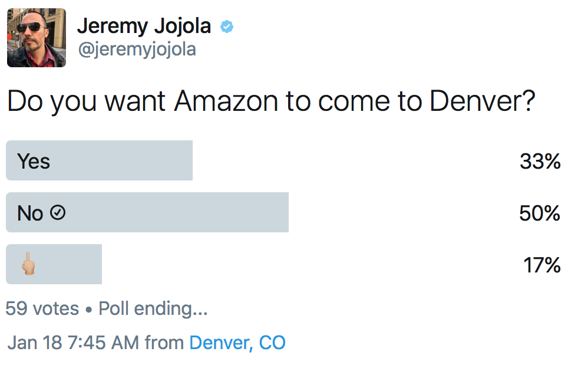Click the 50% result label
The image size is (588, 368).
tap(540, 213)
